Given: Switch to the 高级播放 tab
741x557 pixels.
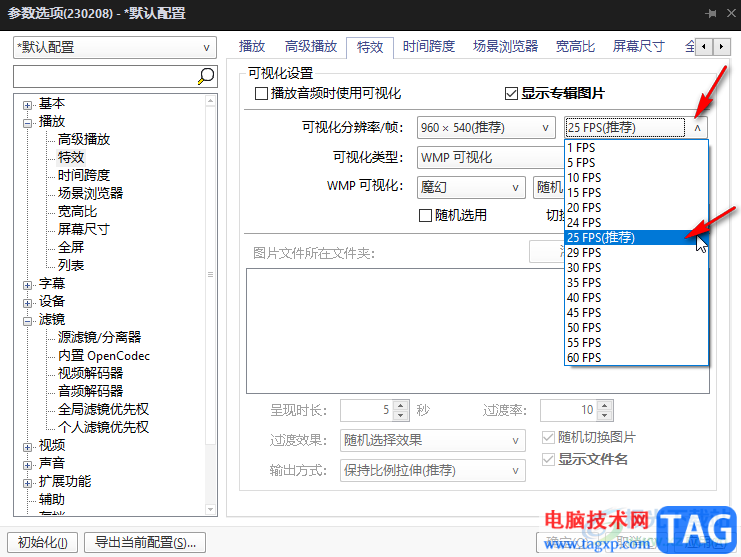Looking at the screenshot, I should point(310,46).
